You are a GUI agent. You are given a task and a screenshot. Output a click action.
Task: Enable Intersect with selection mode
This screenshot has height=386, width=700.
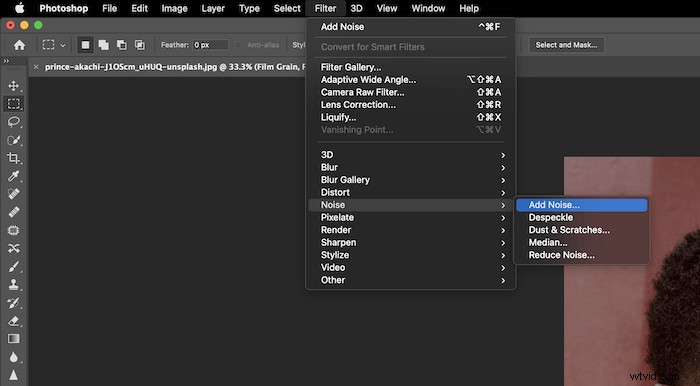140,45
